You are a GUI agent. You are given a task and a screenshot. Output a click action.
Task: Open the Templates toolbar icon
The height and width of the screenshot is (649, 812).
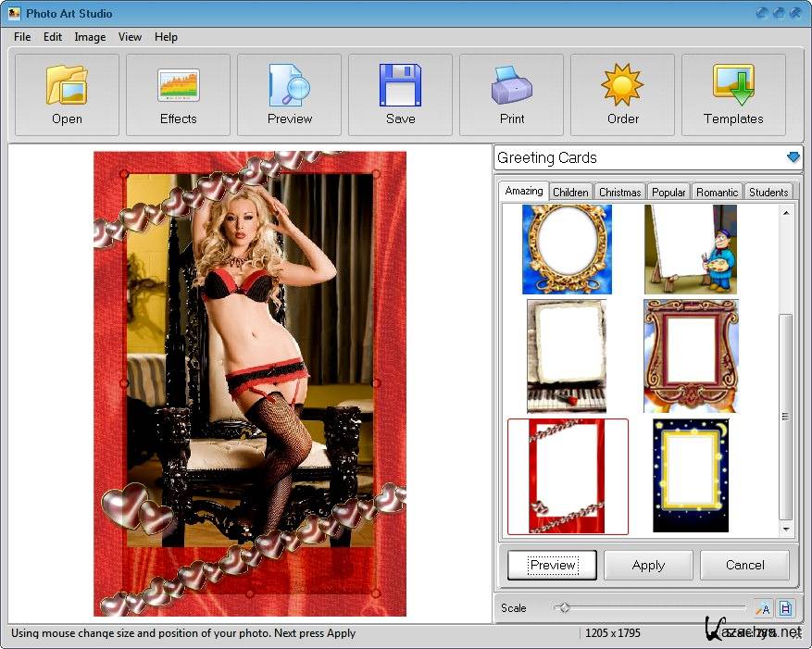(x=733, y=85)
